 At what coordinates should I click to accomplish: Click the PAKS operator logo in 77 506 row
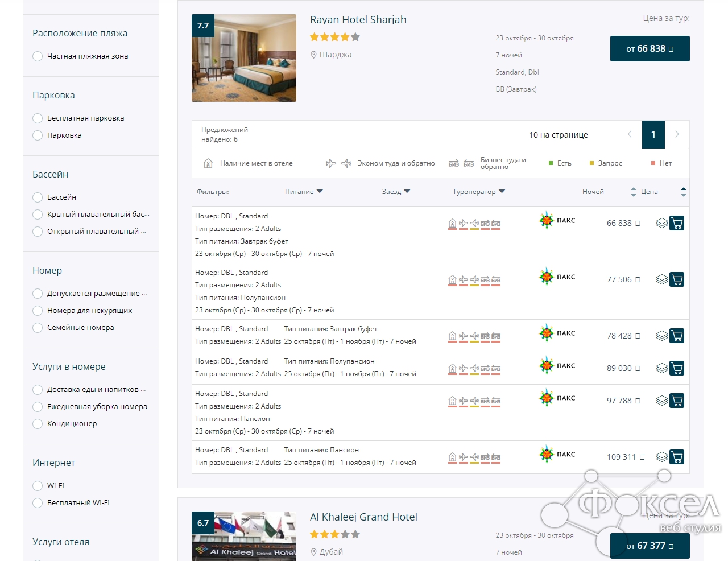tap(557, 277)
